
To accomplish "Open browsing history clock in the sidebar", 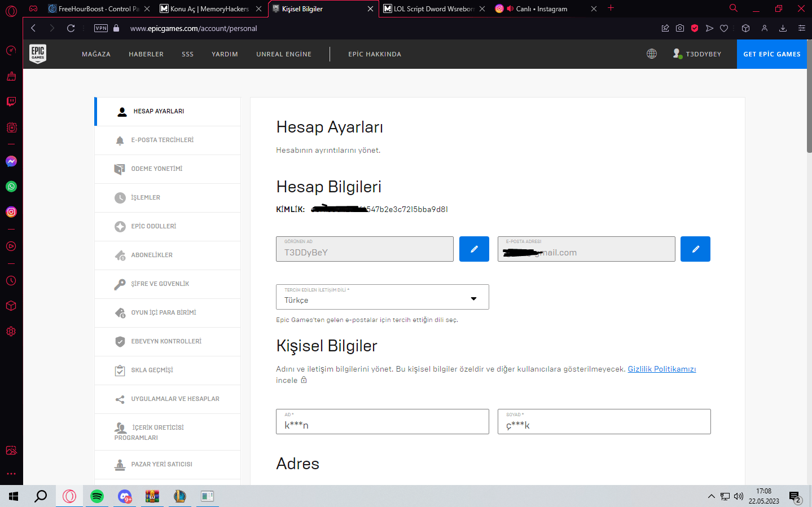I will pos(11,281).
